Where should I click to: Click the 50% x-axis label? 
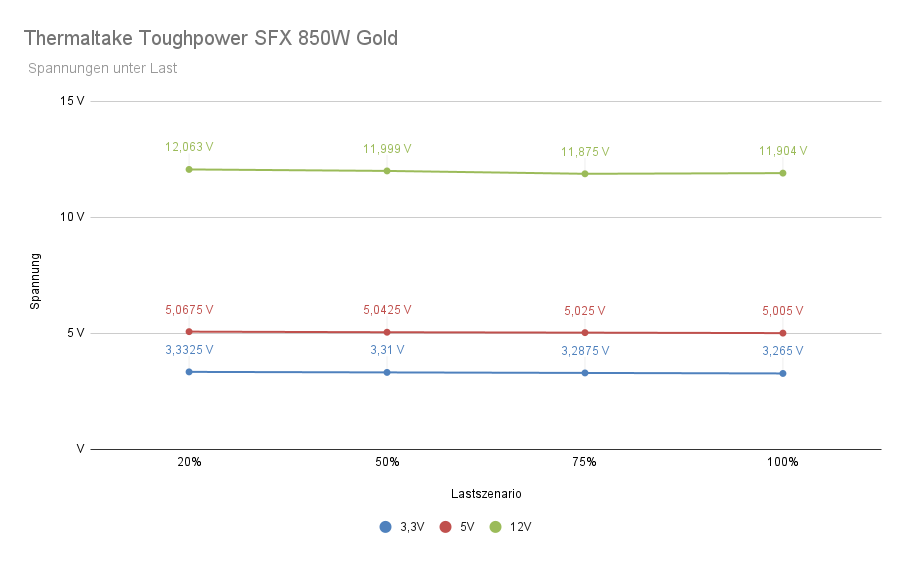(387, 462)
